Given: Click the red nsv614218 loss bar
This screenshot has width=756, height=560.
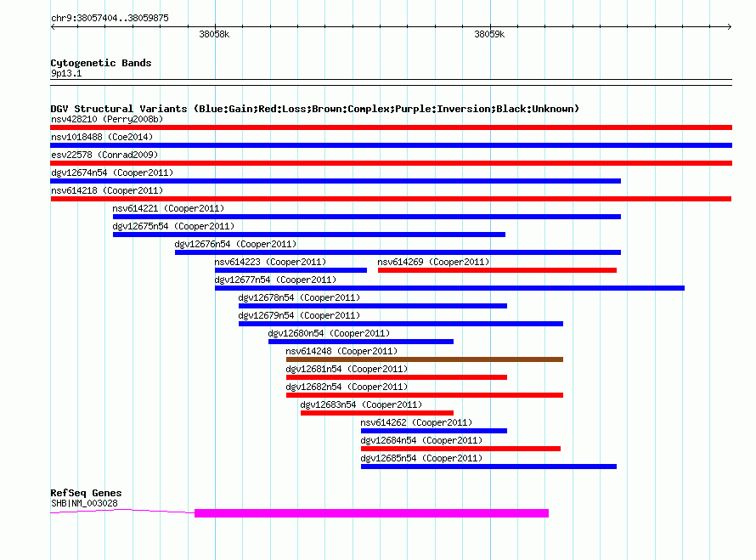Looking at the screenshot, I should coord(391,199).
